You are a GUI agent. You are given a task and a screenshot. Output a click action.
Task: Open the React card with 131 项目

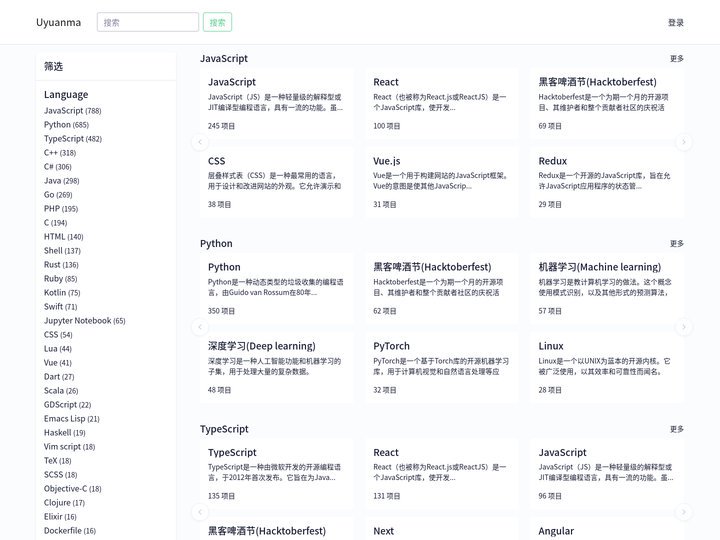point(442,474)
